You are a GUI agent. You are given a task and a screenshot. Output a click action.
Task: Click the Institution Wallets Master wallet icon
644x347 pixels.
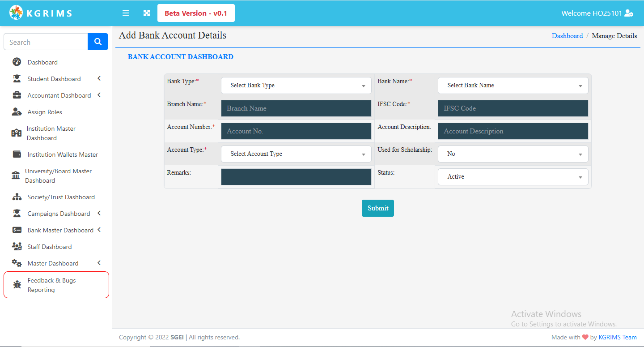click(x=17, y=154)
